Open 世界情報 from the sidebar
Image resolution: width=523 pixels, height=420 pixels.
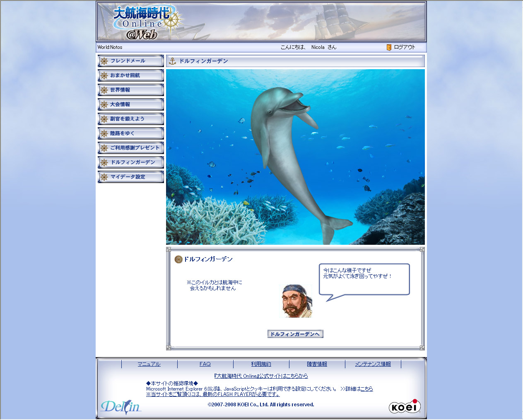pos(131,90)
